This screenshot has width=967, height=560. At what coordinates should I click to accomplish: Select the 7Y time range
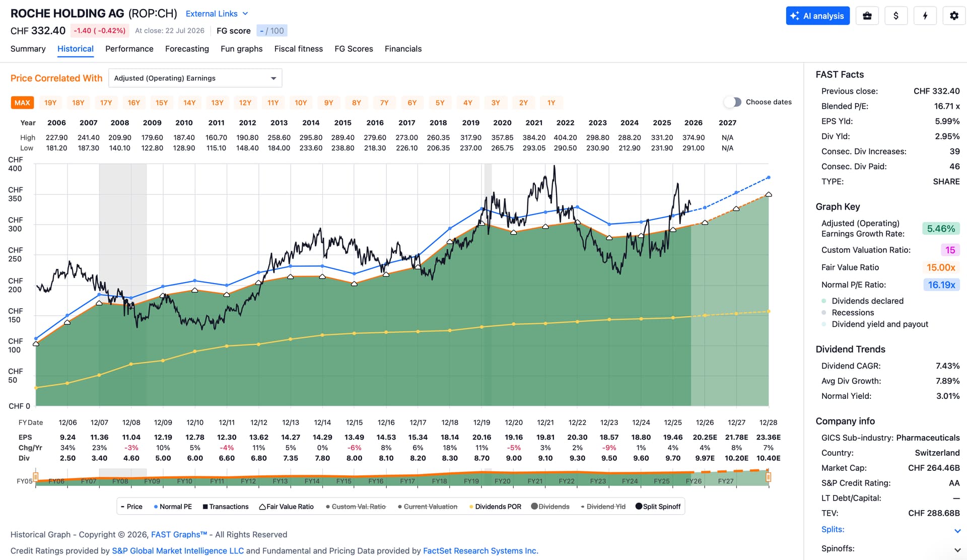pos(384,103)
